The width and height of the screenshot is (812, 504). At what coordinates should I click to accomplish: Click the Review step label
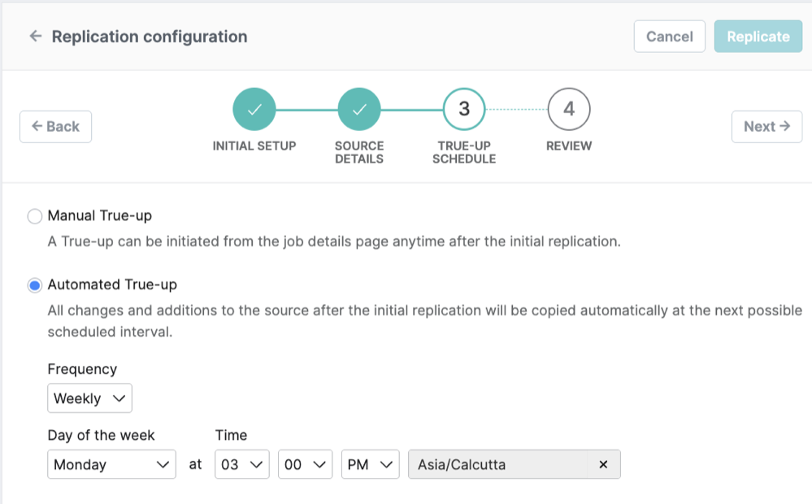pos(568,146)
